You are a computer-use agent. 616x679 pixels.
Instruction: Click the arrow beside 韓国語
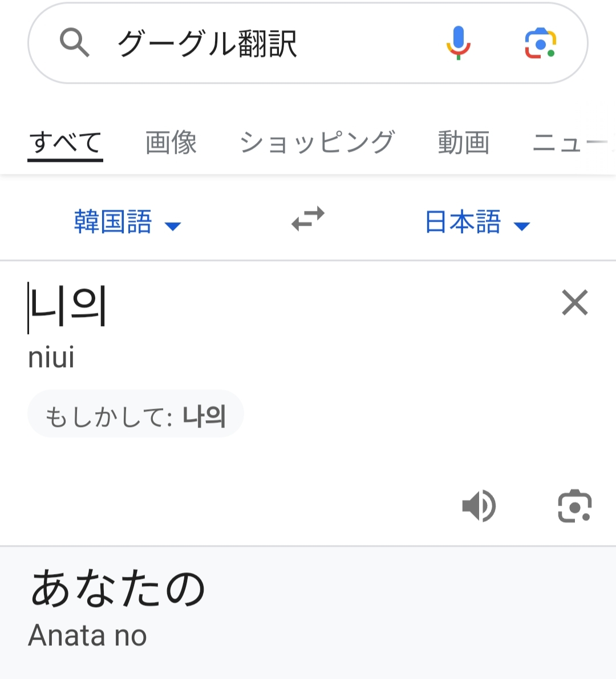(172, 226)
